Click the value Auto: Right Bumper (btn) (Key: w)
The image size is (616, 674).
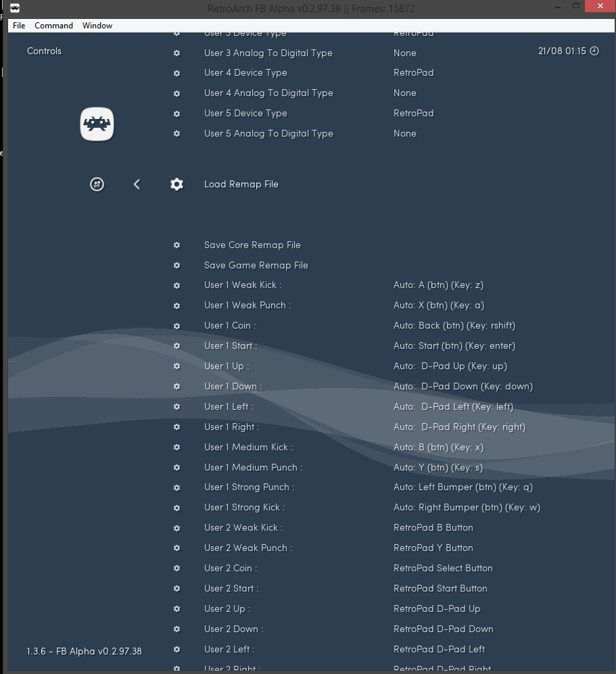point(467,507)
